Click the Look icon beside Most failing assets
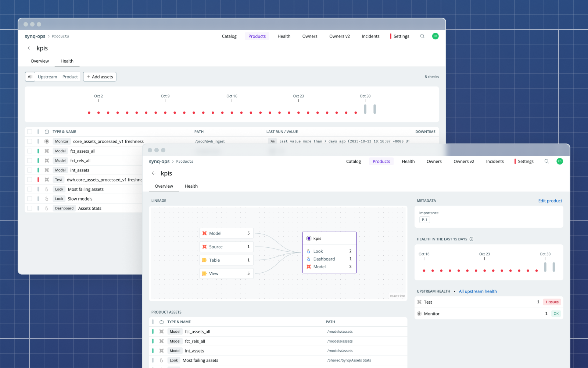The width and height of the screenshot is (588, 368). [46, 189]
